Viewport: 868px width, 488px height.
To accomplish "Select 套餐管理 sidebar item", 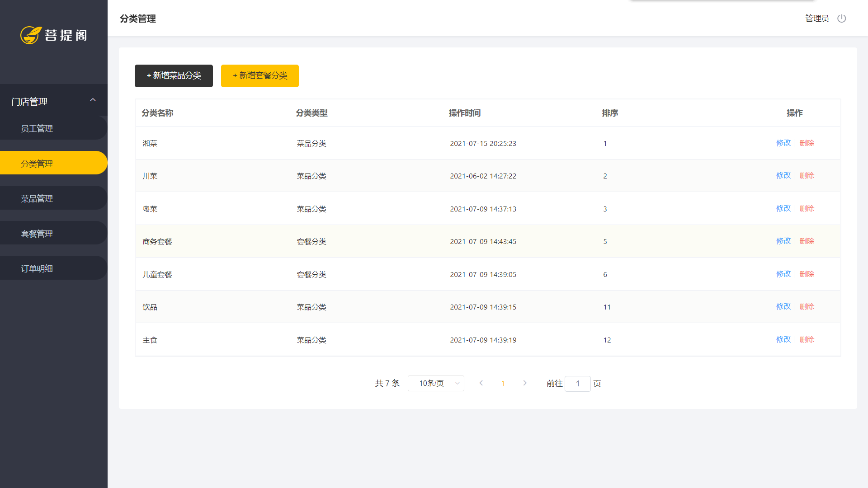I will click(x=37, y=234).
